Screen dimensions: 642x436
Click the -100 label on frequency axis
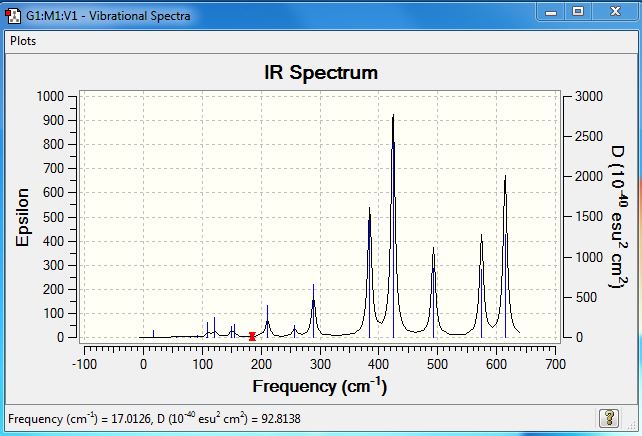pos(84,364)
